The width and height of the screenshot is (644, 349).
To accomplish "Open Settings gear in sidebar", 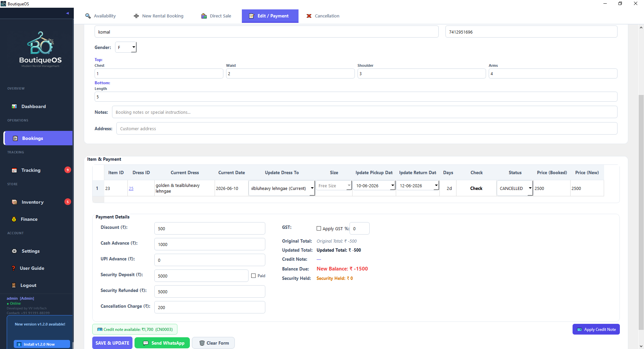I will point(14,251).
